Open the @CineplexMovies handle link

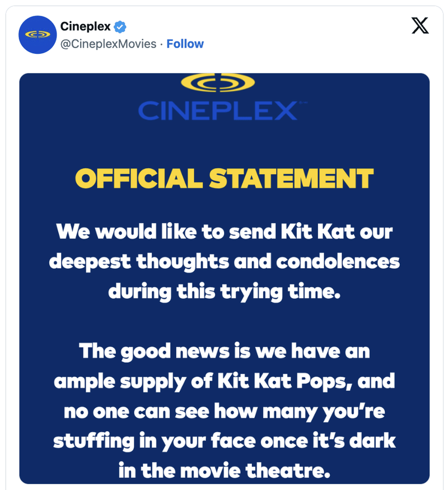coord(108,44)
